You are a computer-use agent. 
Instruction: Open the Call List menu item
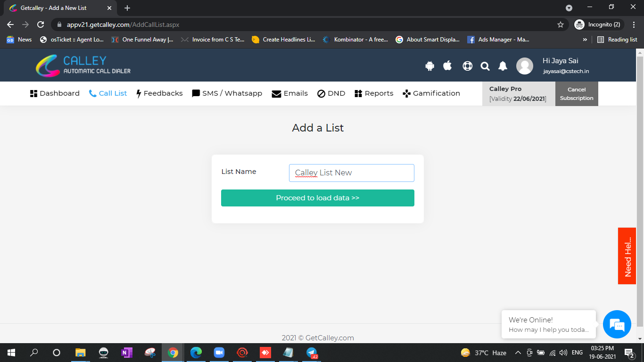coord(107,93)
